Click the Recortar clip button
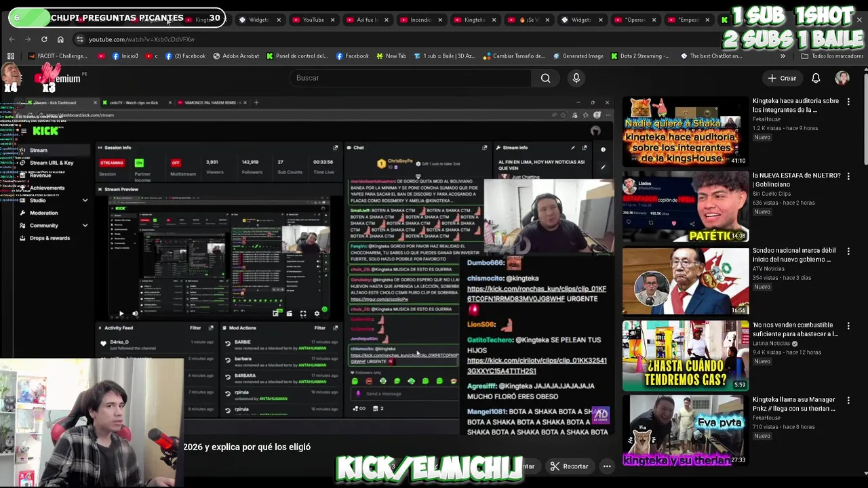The width and height of the screenshot is (868, 488). point(569,466)
